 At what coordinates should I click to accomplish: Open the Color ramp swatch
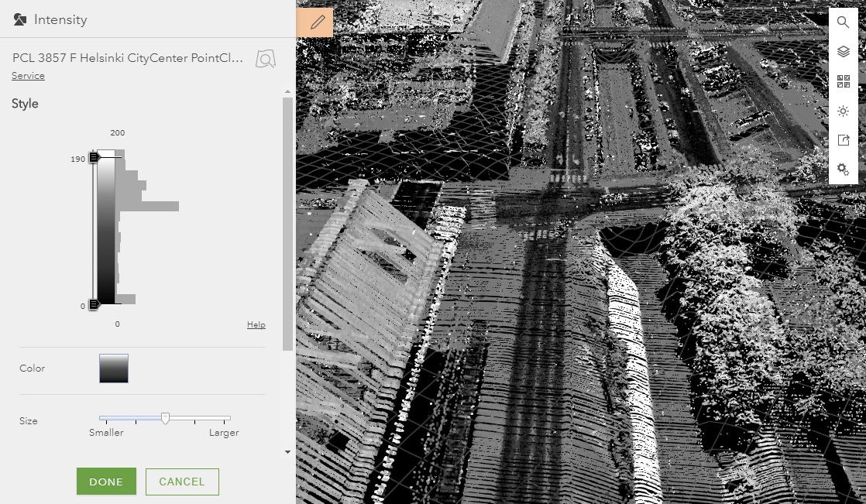click(114, 369)
